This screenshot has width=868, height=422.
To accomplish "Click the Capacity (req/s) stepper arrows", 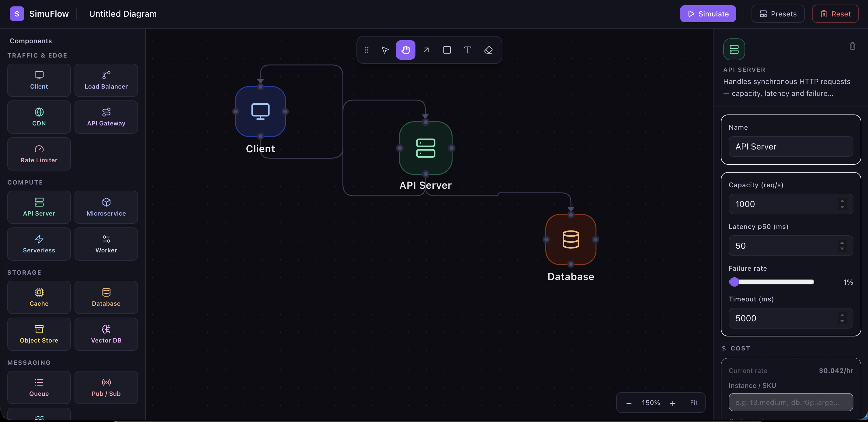I will tap(842, 204).
